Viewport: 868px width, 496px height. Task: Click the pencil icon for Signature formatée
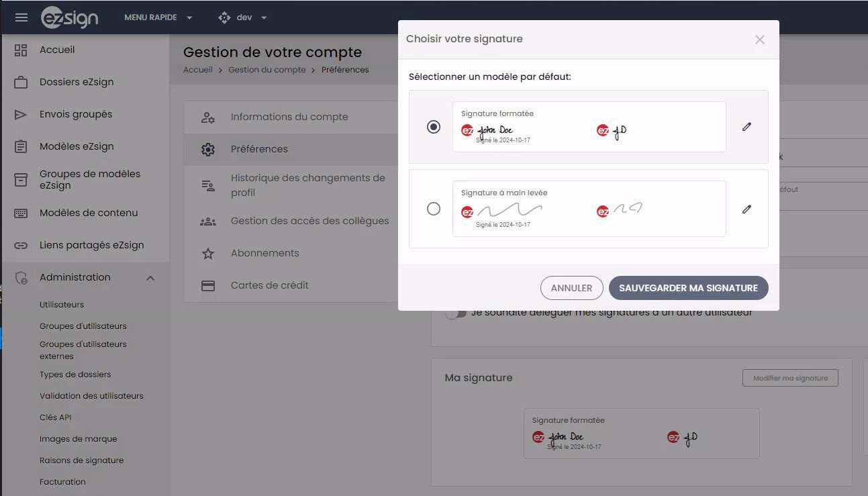[x=746, y=126]
